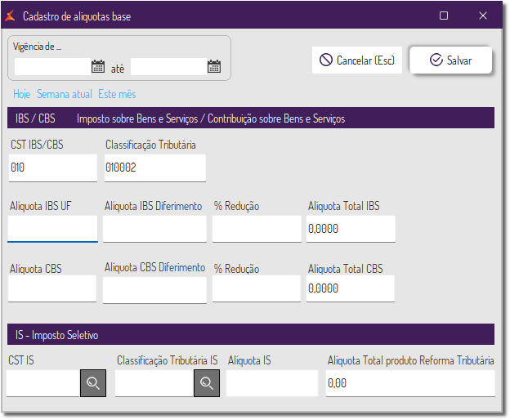510x420 pixels.
Task: Click the application logo in the title bar
Action: 11,16
